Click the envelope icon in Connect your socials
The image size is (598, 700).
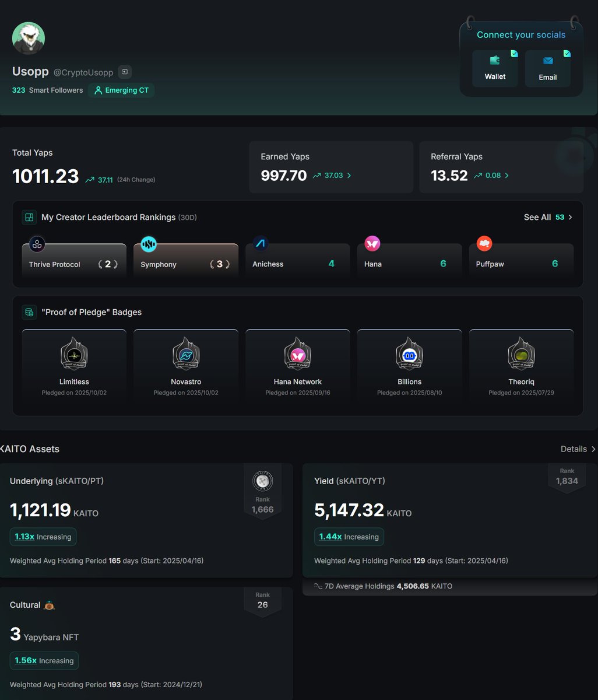(548, 61)
